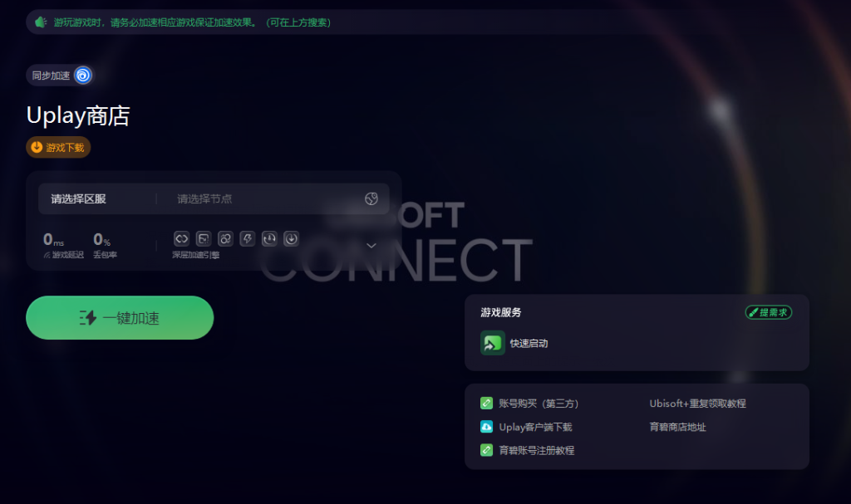Open the 请选择区服 region dropdown
Viewport: 851px width, 504px height.
point(96,199)
